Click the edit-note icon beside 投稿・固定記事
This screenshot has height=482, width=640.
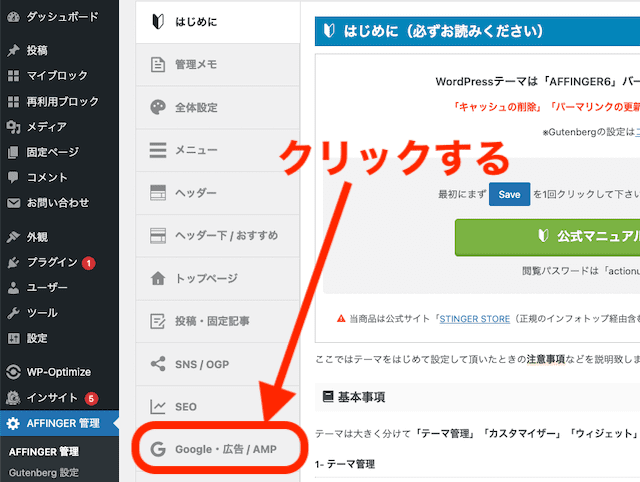pos(158,321)
